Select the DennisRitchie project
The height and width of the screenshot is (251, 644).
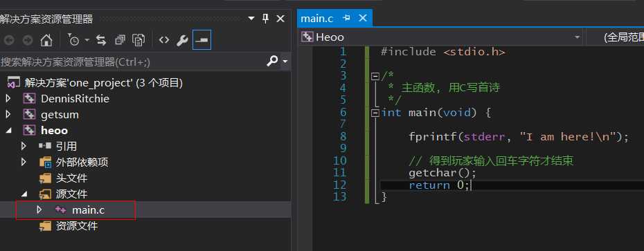click(x=75, y=99)
